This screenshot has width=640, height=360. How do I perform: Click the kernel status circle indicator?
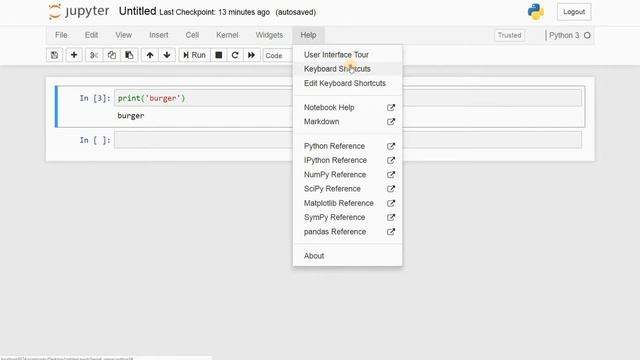pyautogui.click(x=587, y=36)
